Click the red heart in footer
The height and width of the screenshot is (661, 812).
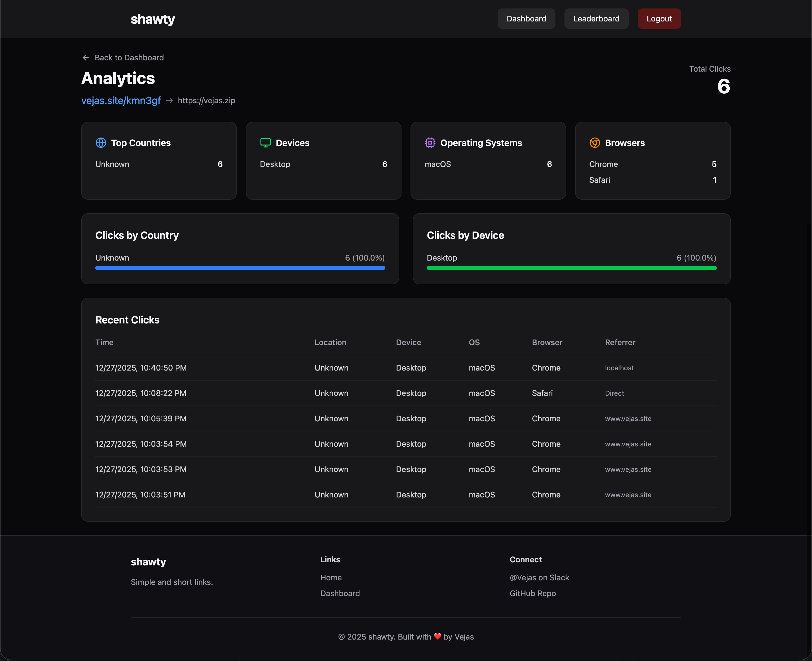pos(437,637)
